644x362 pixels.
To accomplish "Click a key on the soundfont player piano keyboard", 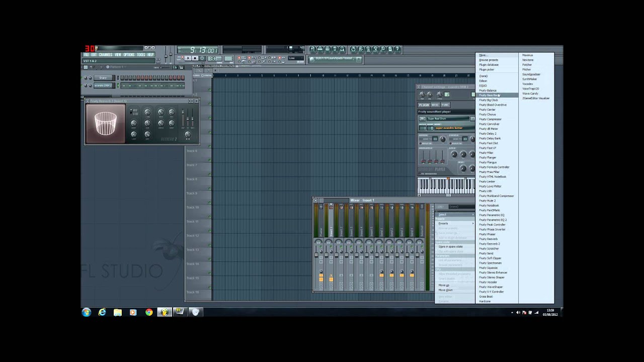I will pos(446,186).
